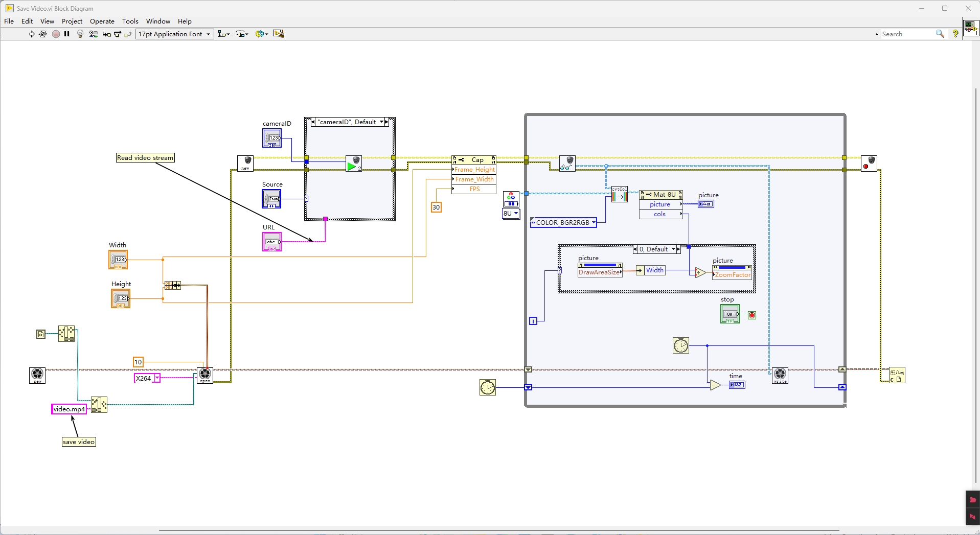Click the Clean Up Diagram icon
The image size is (980, 535).
278,34
